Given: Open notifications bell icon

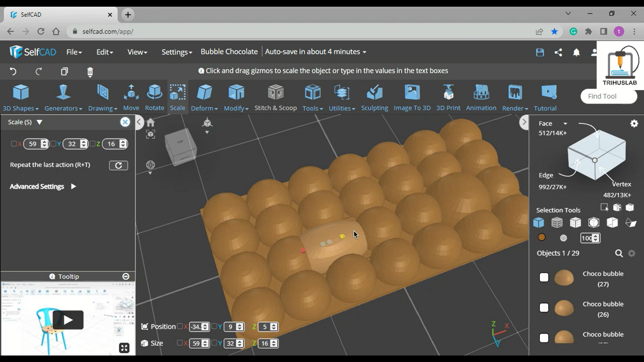Looking at the screenshot, I should pos(576,52).
